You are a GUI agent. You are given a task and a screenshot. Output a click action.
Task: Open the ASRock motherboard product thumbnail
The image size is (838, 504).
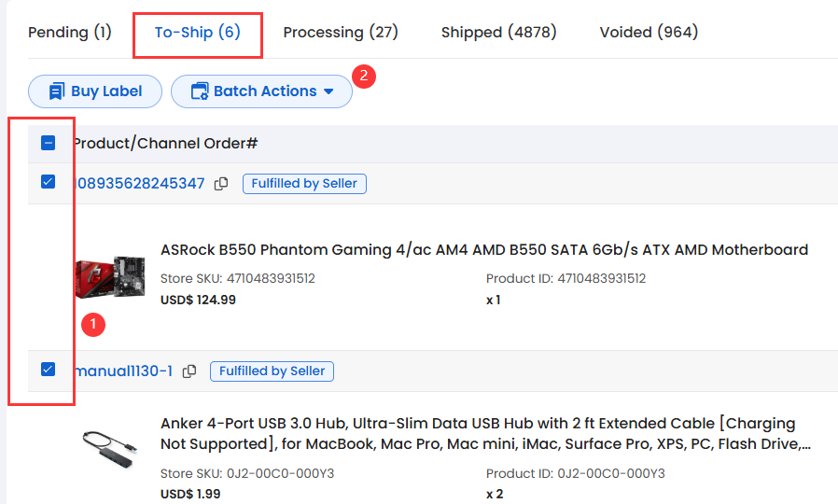coord(111,277)
